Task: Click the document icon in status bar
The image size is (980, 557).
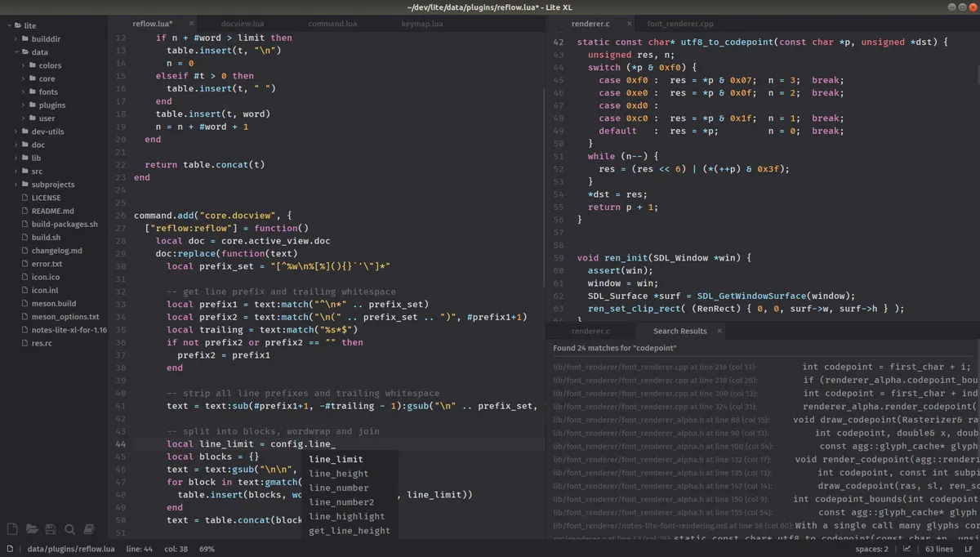Action: 10,549
